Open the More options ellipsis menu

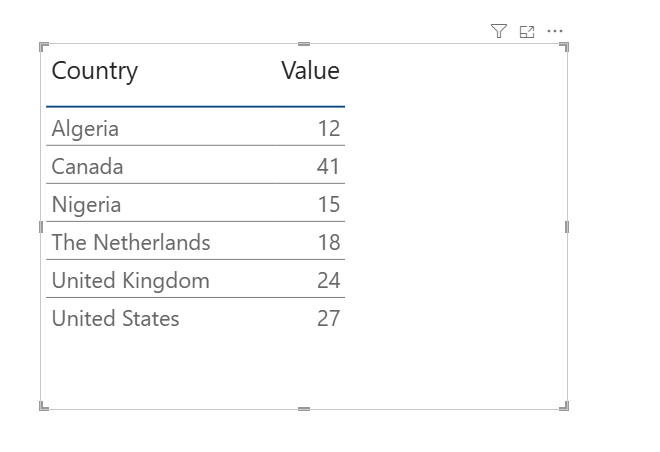555,31
